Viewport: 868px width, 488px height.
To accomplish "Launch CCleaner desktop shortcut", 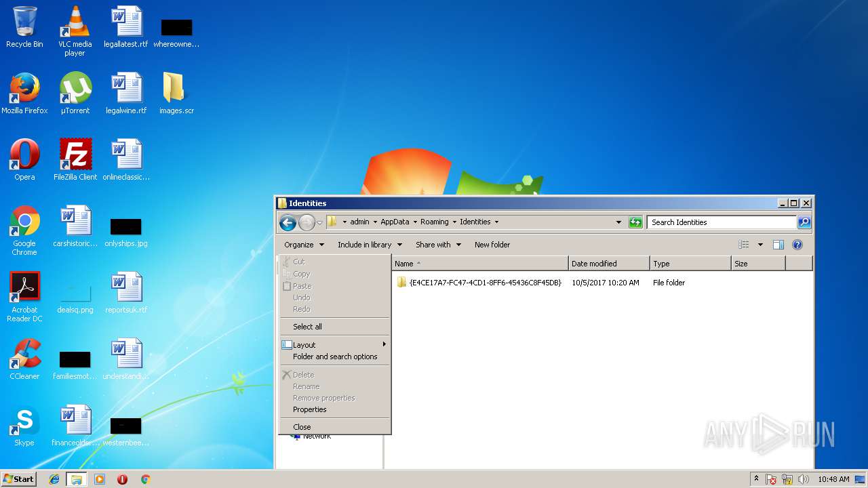I will click(24, 359).
